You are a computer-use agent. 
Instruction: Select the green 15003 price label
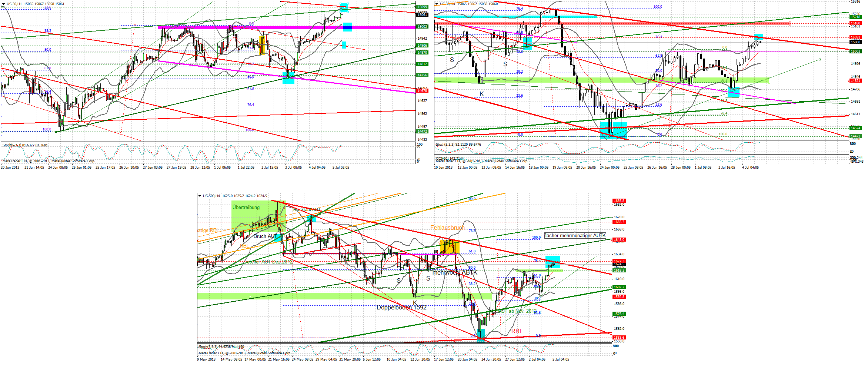tap(855, 52)
